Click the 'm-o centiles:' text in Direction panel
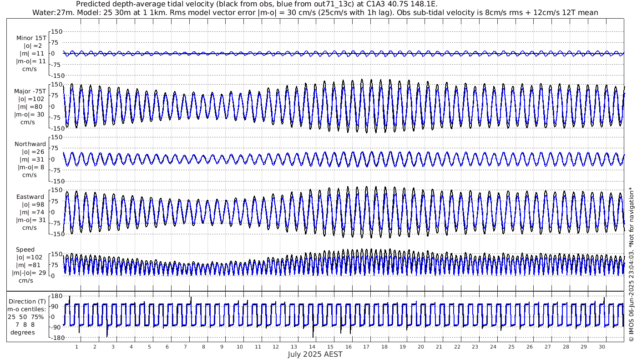 click(x=26, y=309)
